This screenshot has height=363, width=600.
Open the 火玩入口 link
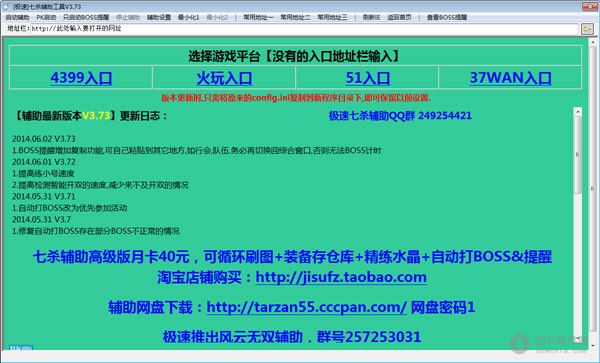(224, 78)
